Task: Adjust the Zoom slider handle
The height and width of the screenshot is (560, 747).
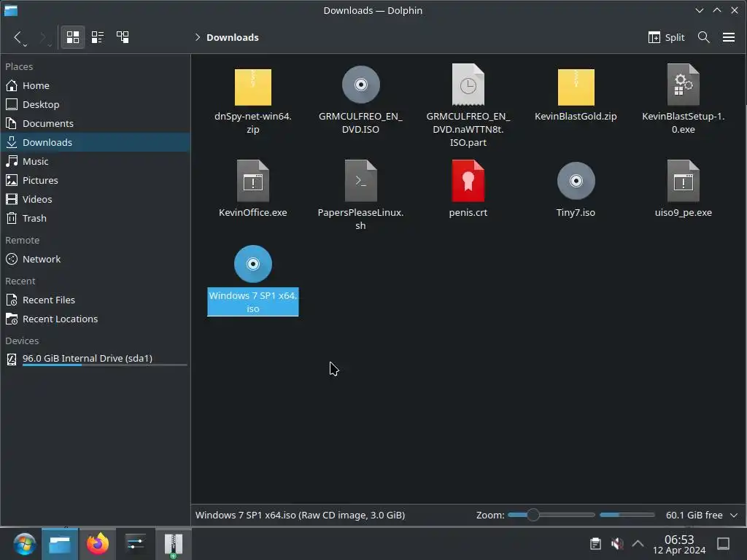Action: [533, 515]
